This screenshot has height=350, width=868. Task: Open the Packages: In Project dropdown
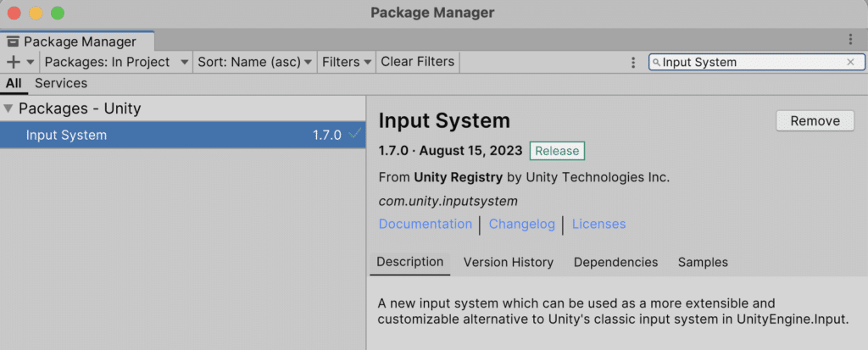[116, 62]
